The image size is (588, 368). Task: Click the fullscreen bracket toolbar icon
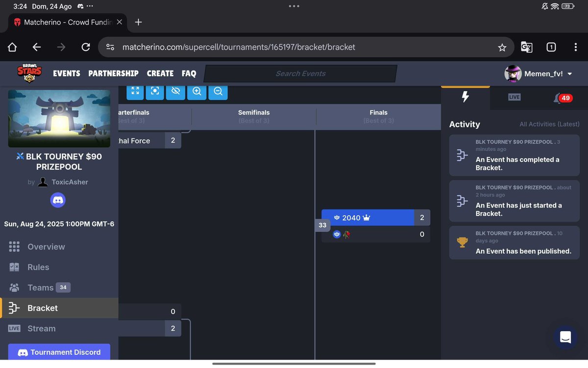135,91
